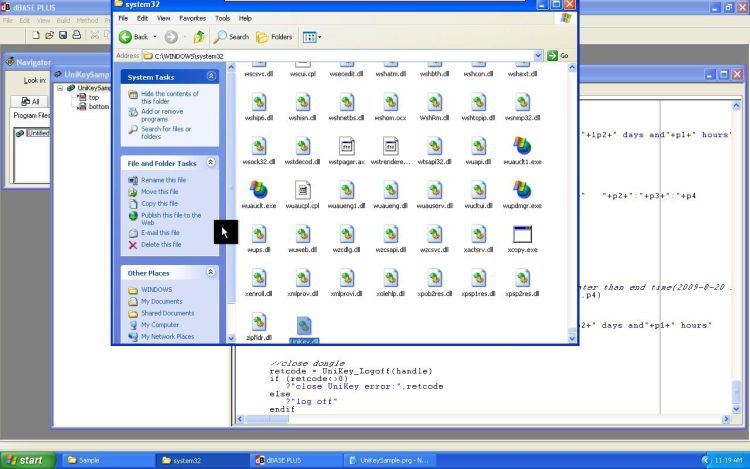Viewport: 750px width, 469px height.
Task: Click E-mail this file link
Action: click(160, 233)
